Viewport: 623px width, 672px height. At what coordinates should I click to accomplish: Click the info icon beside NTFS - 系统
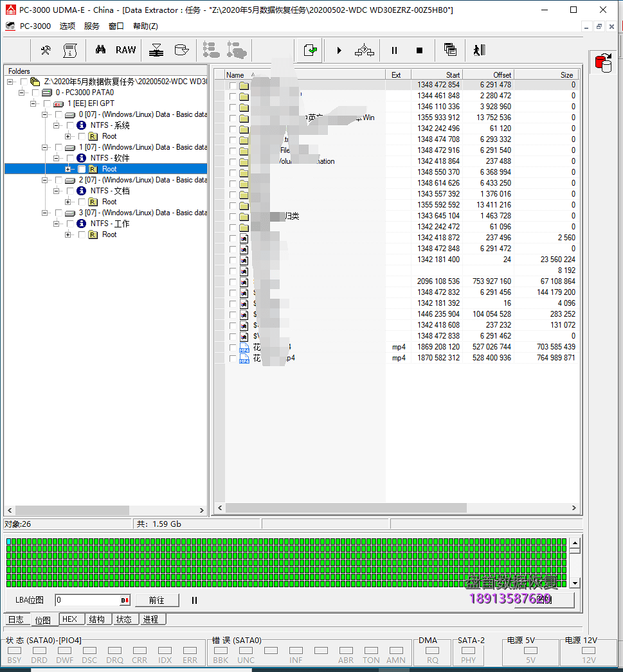click(x=82, y=125)
